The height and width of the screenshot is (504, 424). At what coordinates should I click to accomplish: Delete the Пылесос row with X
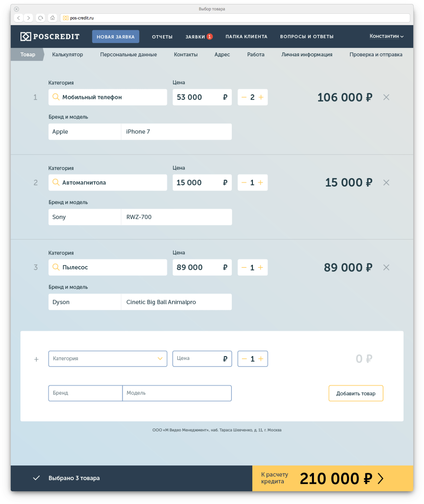coord(386,267)
